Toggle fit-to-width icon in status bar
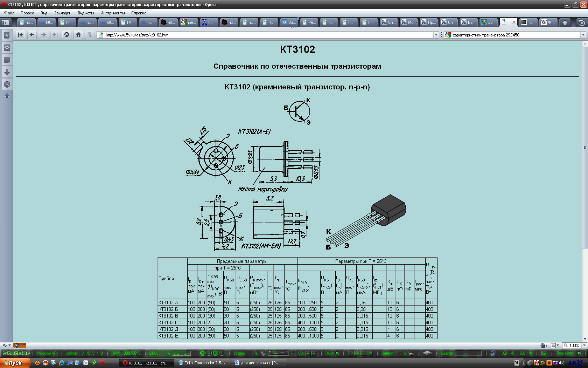588x368 pixels. coord(544,345)
